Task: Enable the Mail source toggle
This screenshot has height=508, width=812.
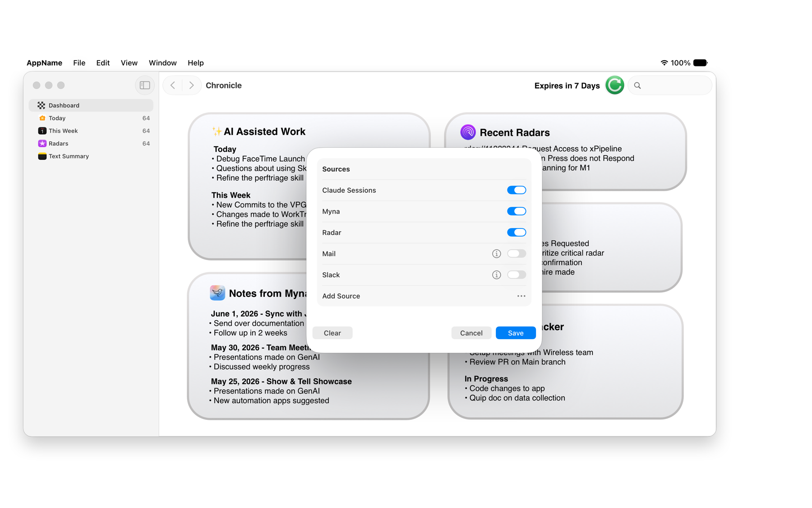Action: (517, 254)
